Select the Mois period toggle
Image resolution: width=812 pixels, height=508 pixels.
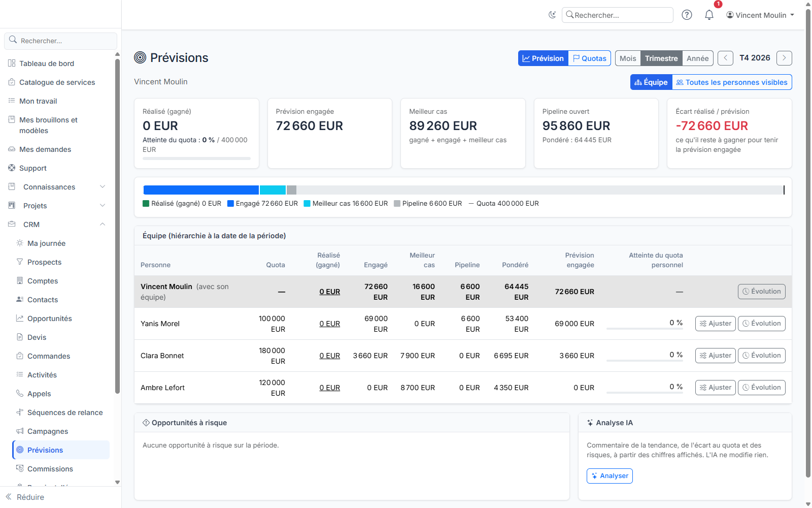[628, 58]
